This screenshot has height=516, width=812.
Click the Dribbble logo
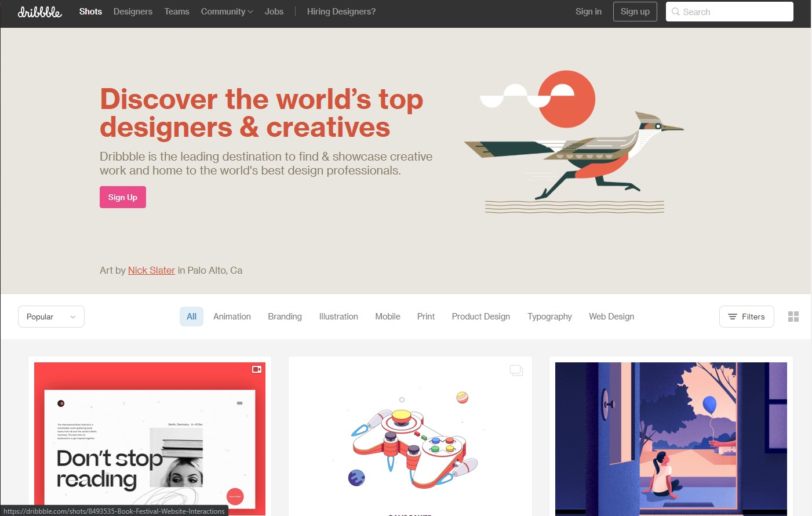coord(39,12)
